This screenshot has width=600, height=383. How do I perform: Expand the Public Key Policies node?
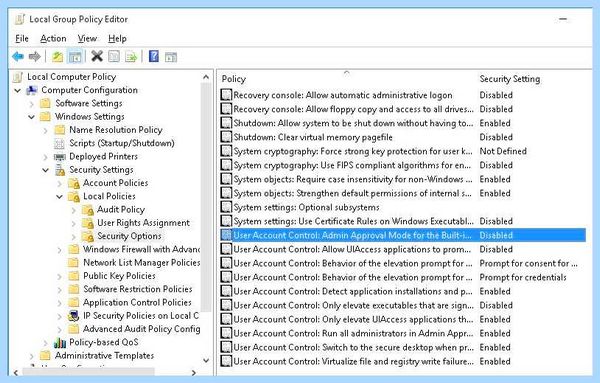click(x=60, y=276)
